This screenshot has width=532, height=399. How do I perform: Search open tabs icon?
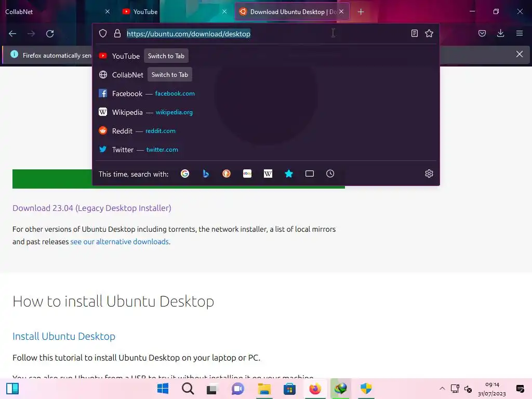coord(310,174)
